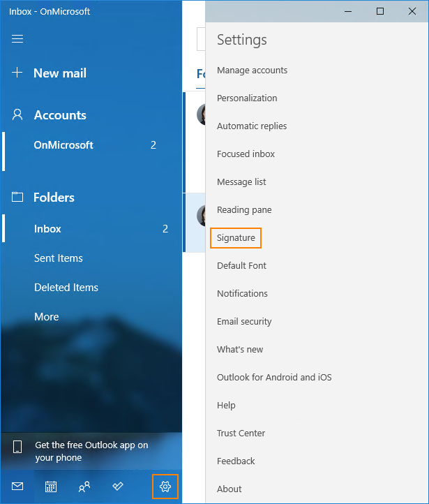Open Personalization settings
This screenshot has height=504, width=429.
coord(247,98)
